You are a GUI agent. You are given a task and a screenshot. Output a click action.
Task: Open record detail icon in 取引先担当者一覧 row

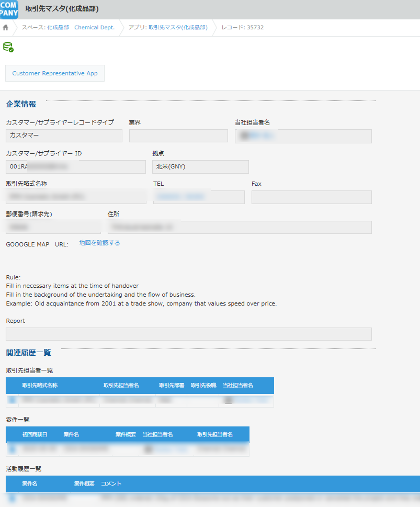tap(12, 400)
